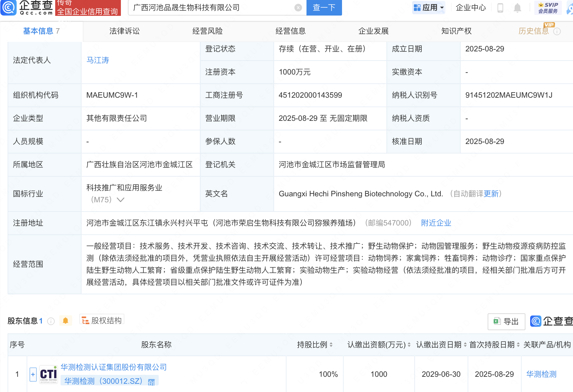This screenshot has height=392, width=573.
Task: Open 附近企业 link
Action: 436,223
